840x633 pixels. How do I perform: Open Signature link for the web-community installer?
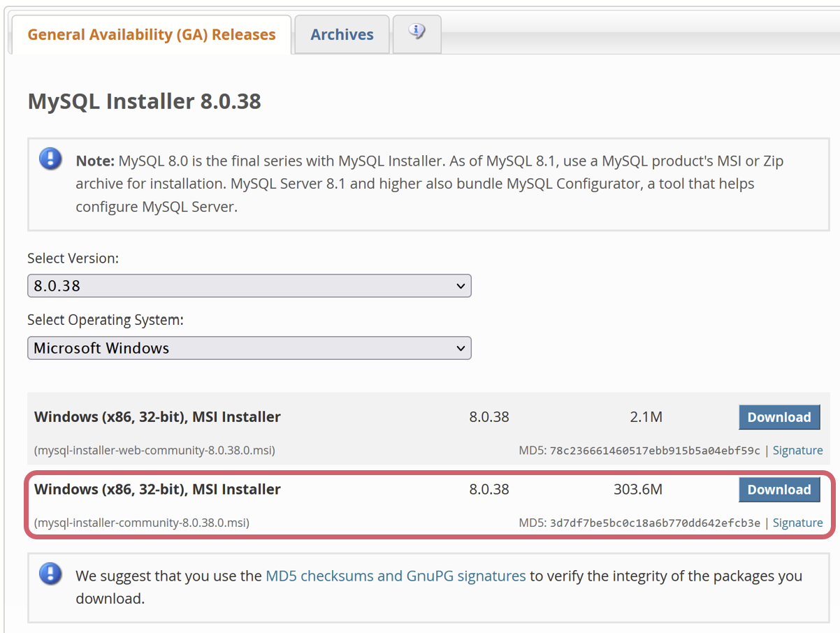[x=797, y=451]
